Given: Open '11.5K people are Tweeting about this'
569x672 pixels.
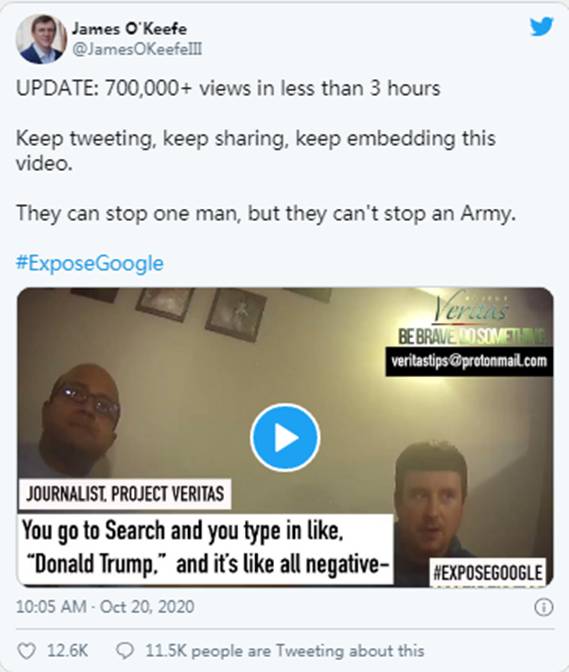Looking at the screenshot, I should coord(284,651).
